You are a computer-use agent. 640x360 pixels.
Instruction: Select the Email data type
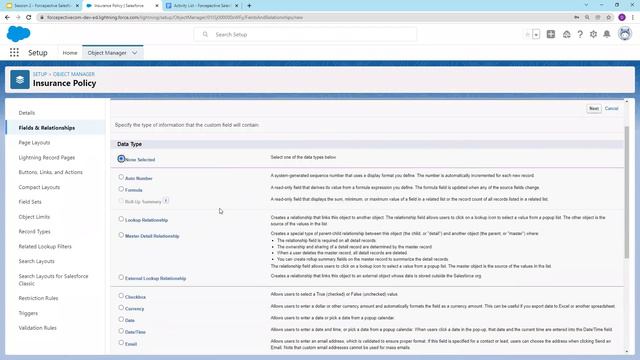click(121, 343)
